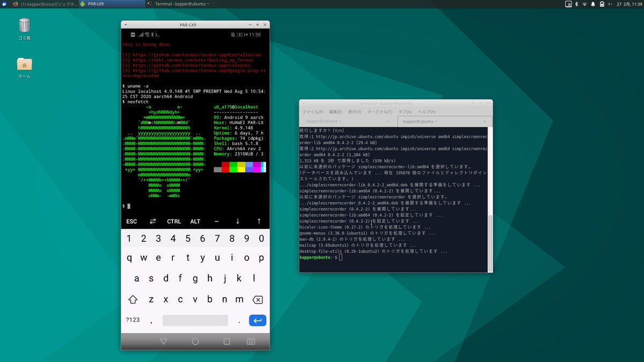Open the ホーム home folder icon
644x362 pixels.
pyautogui.click(x=24, y=68)
